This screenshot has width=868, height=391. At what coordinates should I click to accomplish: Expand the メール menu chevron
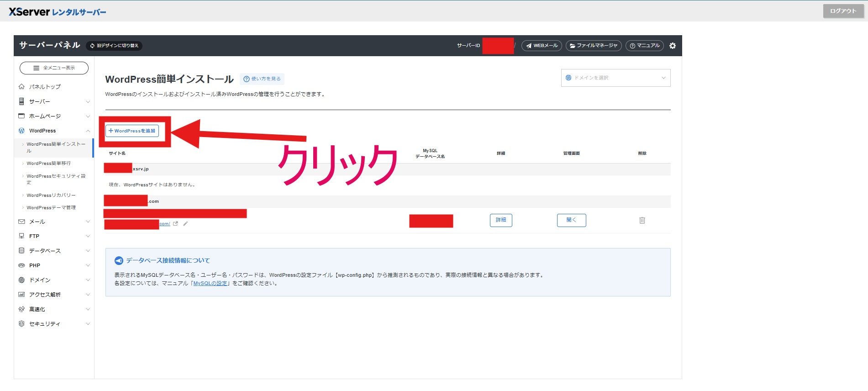(88, 222)
